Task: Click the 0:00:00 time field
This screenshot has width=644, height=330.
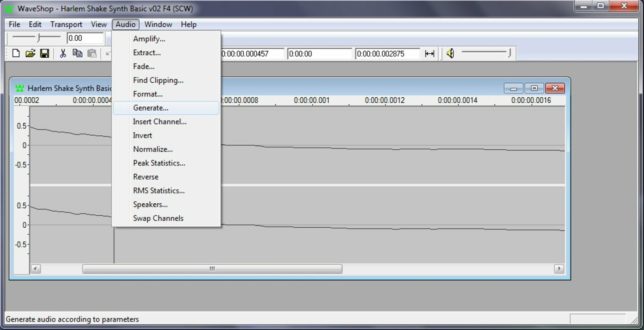Action: pos(320,54)
